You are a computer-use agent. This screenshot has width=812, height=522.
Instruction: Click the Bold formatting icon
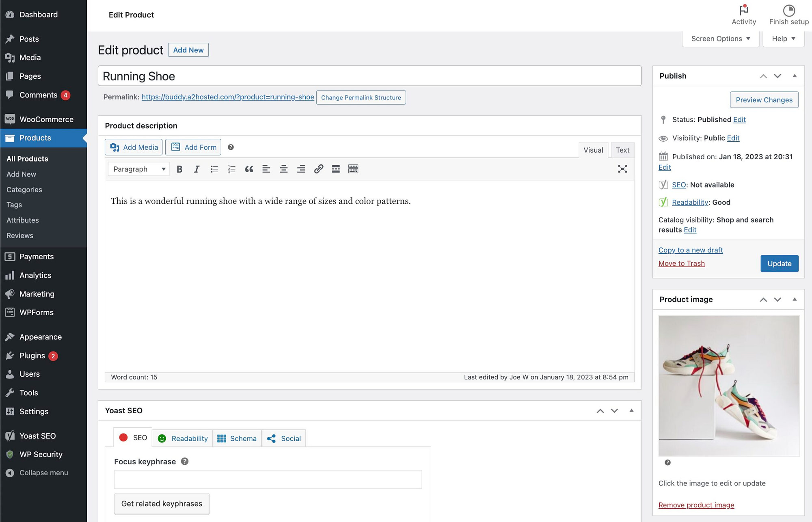(179, 169)
